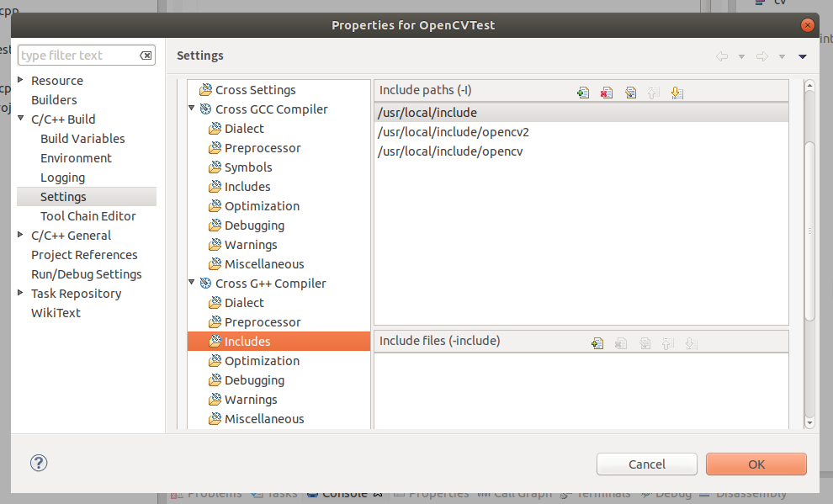Select Cross Settings in the tool tree

255,90
